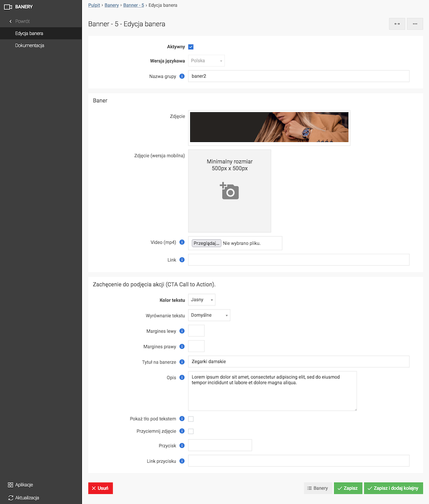Viewport: 429px width, 504px height.
Task: Go back via Powrót in the sidebar
Action: 22,21
